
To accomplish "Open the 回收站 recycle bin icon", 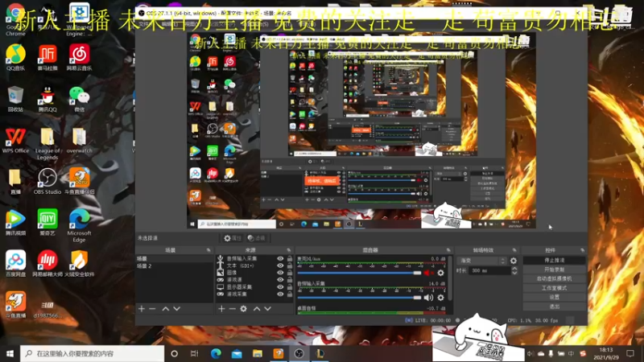I will [x=15, y=99].
